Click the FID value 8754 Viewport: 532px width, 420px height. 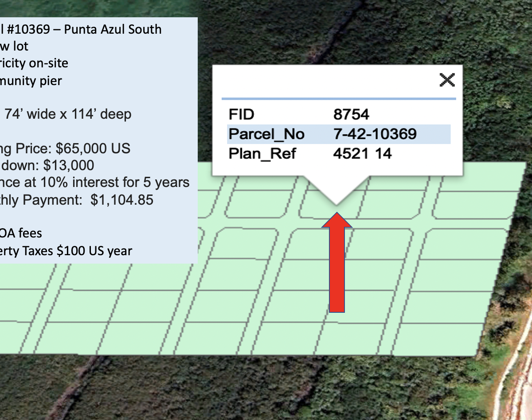(351, 114)
